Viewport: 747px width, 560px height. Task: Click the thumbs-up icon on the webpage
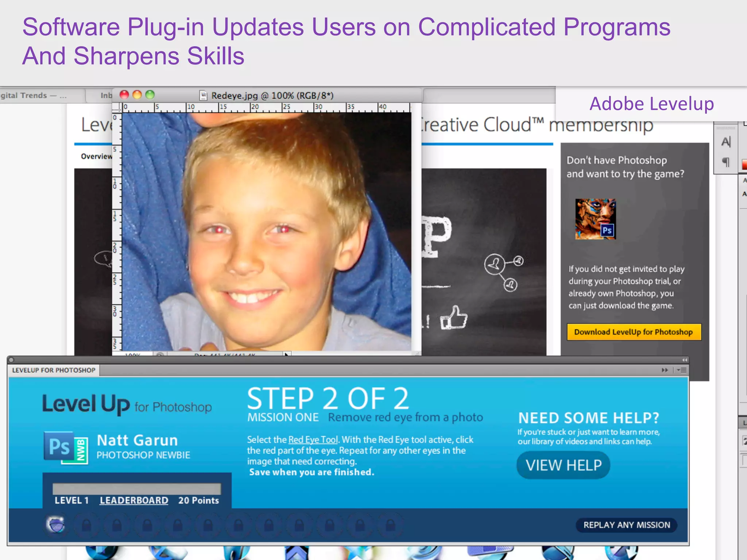453,318
